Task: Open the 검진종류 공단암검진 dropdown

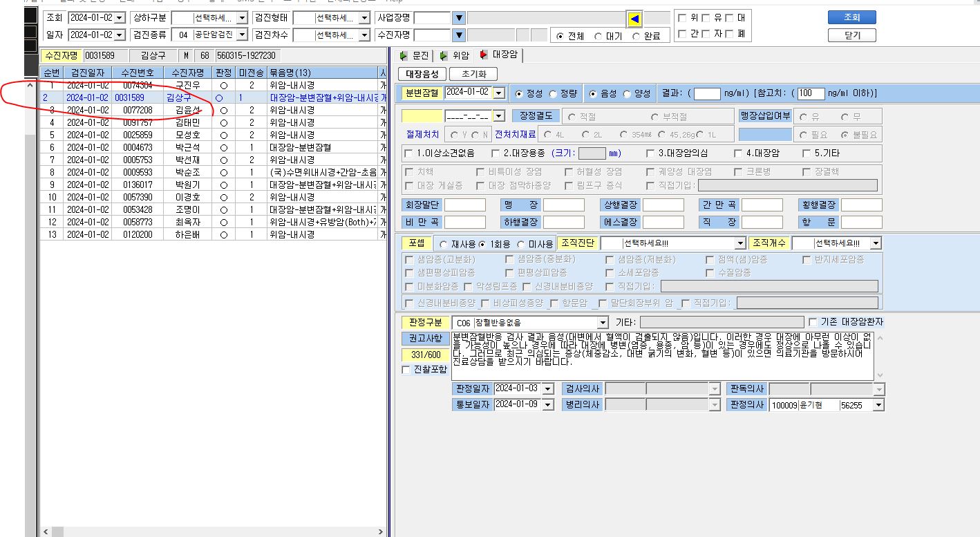Action: pyautogui.click(x=242, y=35)
